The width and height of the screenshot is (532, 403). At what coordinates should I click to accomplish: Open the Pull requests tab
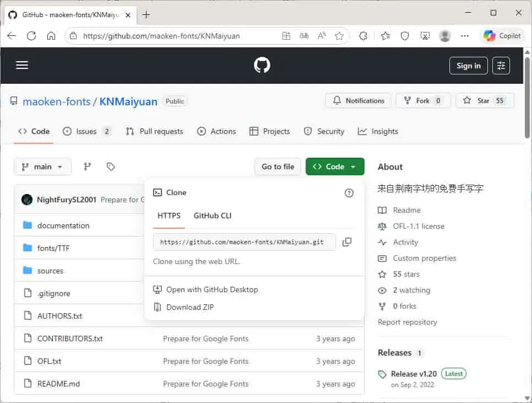(x=154, y=131)
